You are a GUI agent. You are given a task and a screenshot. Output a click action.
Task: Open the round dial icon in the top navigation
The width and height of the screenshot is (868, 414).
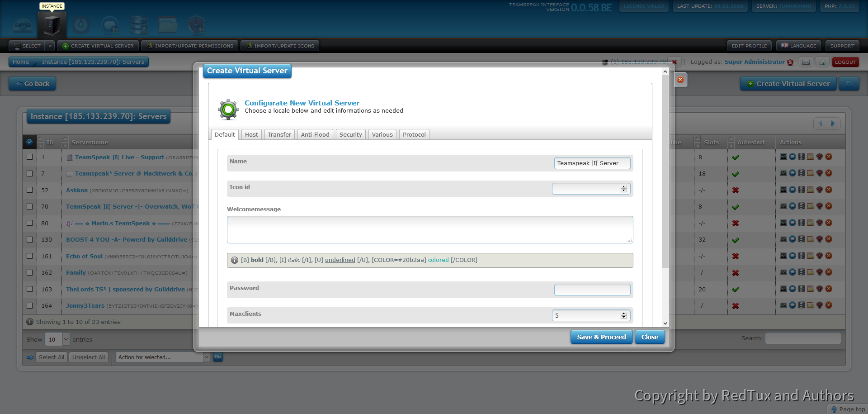point(81,25)
